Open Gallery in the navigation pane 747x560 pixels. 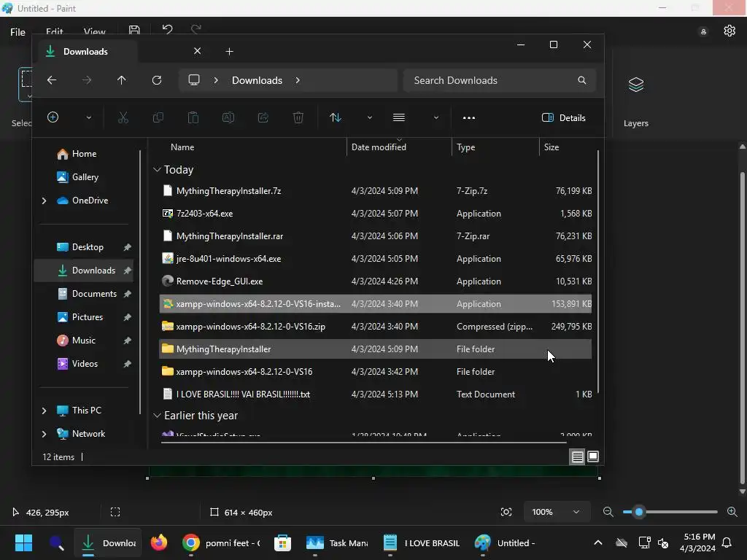point(85,176)
